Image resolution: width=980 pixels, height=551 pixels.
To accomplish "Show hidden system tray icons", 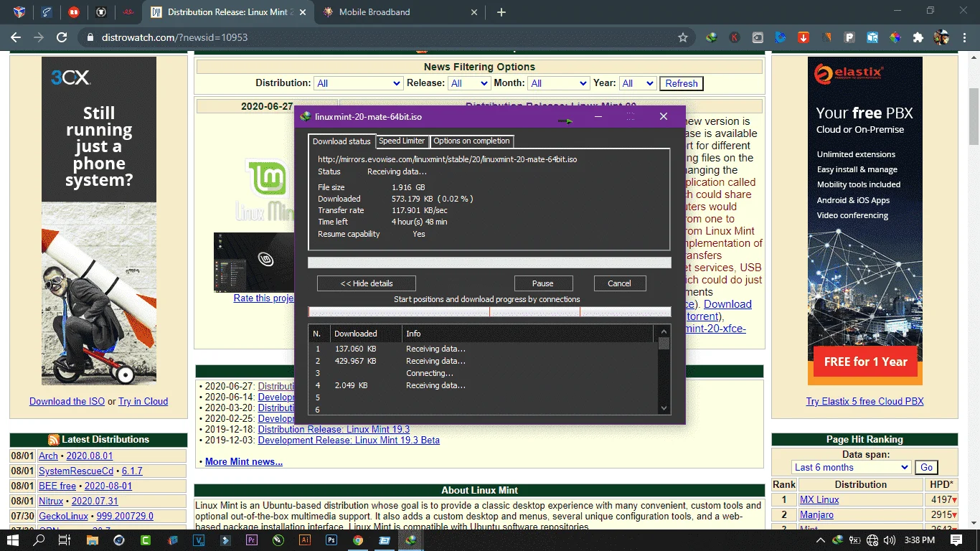I will pyautogui.click(x=821, y=540).
